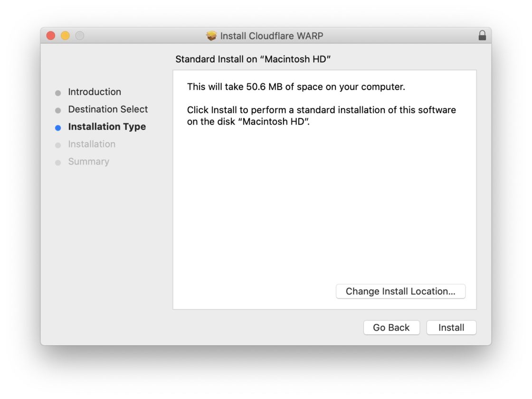Click the grayed-out Summary step label
The image size is (532, 399).
pos(88,161)
